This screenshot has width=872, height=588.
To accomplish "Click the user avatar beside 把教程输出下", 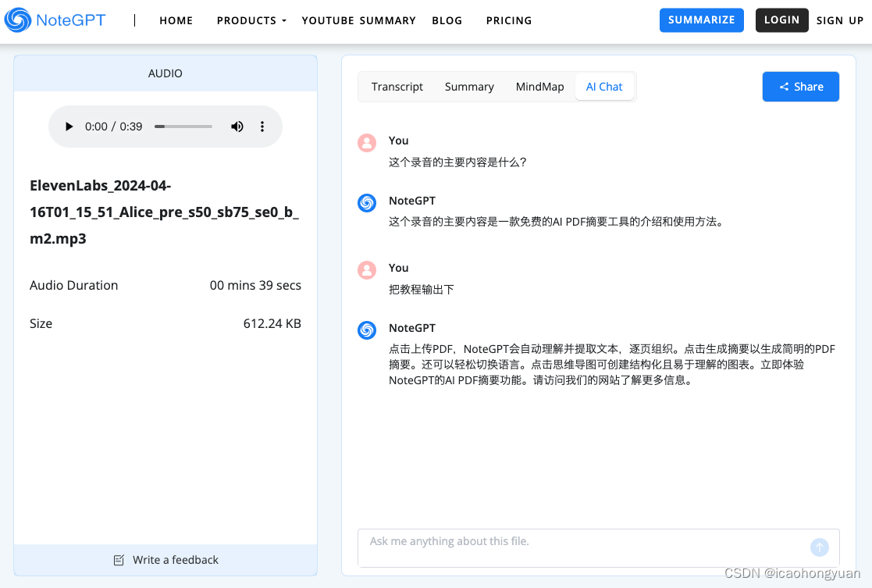I will [367, 270].
